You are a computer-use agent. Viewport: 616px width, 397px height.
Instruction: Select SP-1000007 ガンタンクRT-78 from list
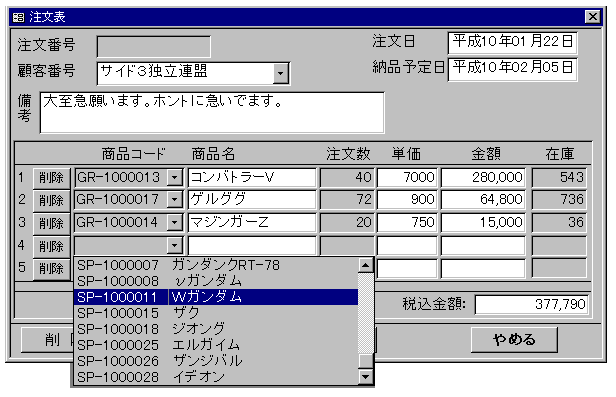point(216,265)
